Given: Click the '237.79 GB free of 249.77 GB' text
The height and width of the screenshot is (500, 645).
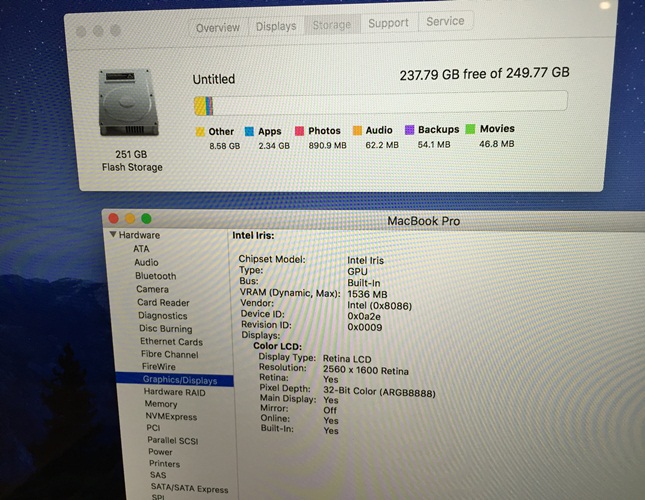Looking at the screenshot, I should [485, 74].
